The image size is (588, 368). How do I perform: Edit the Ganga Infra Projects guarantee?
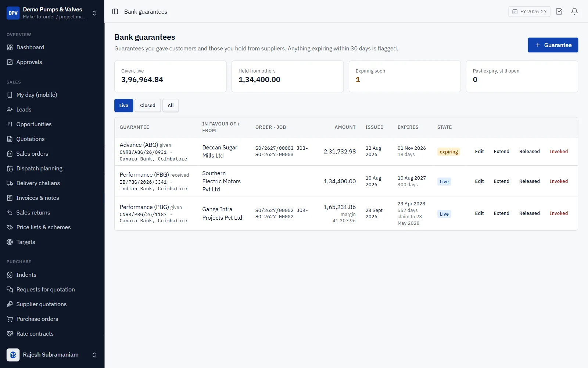[479, 213]
